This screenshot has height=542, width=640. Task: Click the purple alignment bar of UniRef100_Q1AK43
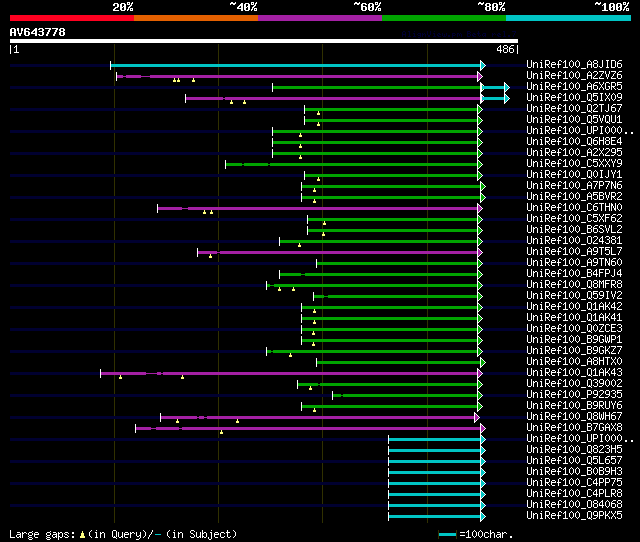click(289, 373)
